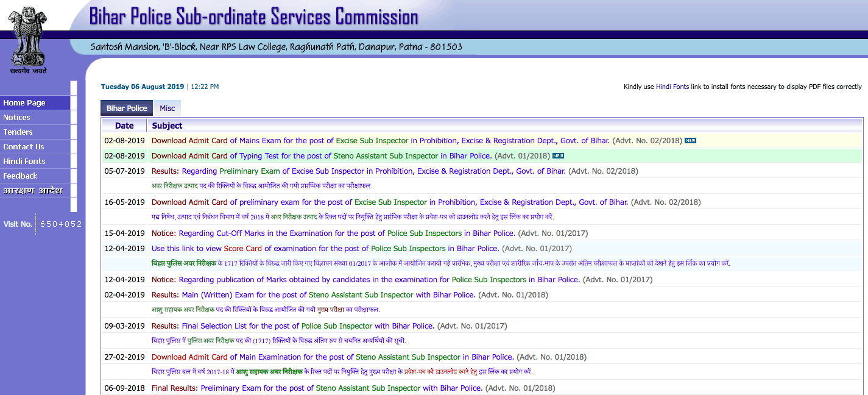Open the Home Page sidebar item
868x395 pixels.
point(24,103)
